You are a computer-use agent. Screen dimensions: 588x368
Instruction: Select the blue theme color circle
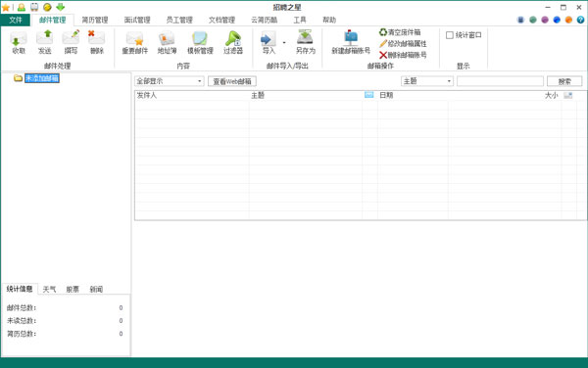[x=557, y=20]
